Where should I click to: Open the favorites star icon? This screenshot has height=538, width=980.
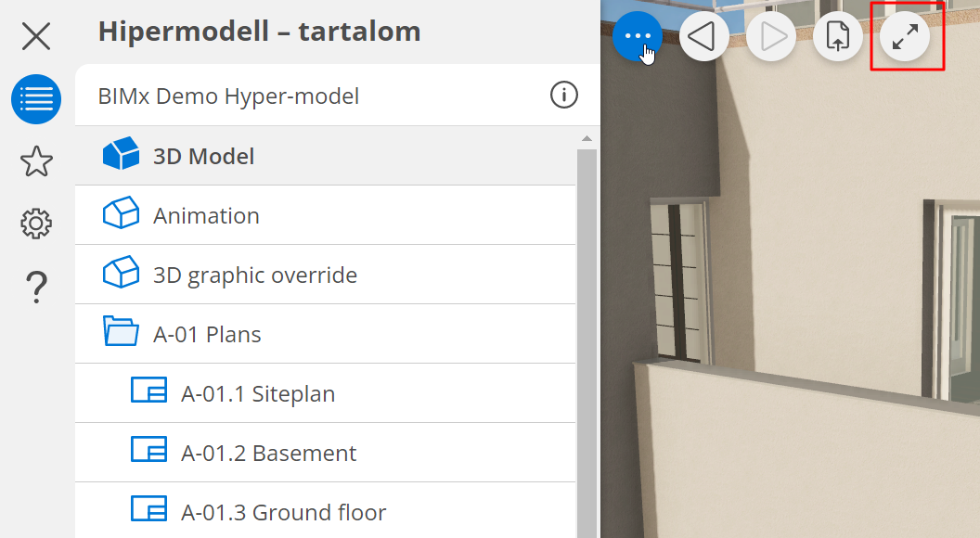(36, 161)
